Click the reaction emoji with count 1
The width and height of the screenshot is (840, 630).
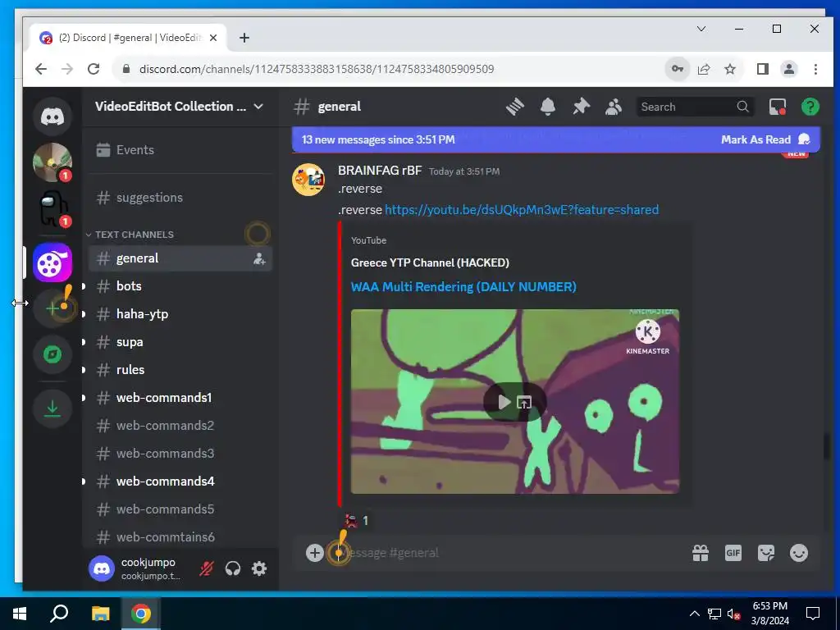point(357,520)
